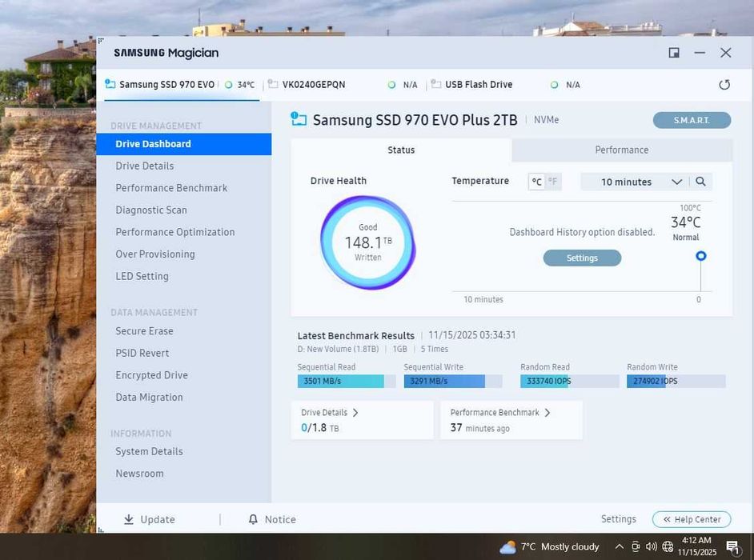Click the Random Write result bar

(676, 381)
